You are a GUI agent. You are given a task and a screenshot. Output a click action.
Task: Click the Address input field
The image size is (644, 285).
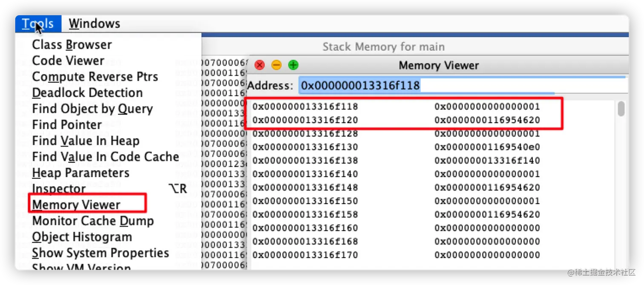click(x=463, y=86)
